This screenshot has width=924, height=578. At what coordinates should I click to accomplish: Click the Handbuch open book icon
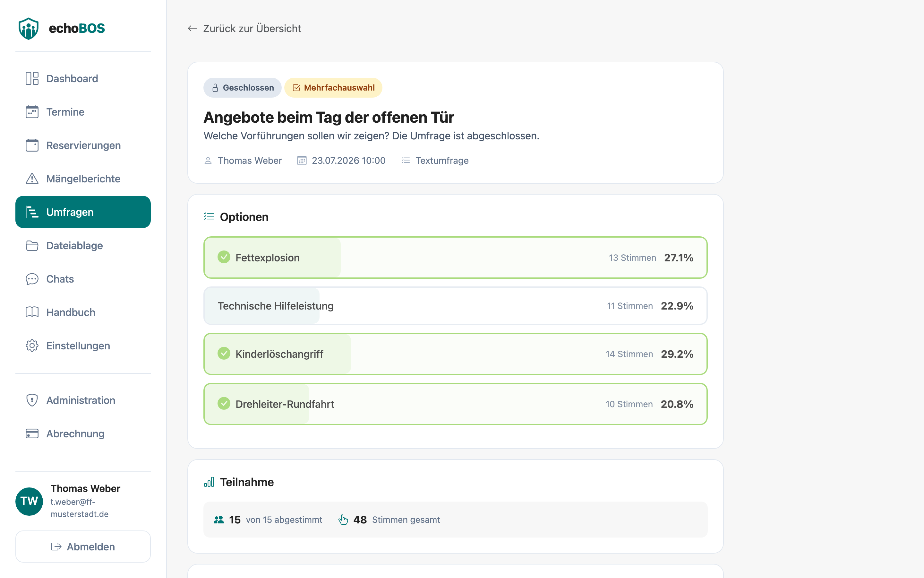pyautogui.click(x=32, y=312)
